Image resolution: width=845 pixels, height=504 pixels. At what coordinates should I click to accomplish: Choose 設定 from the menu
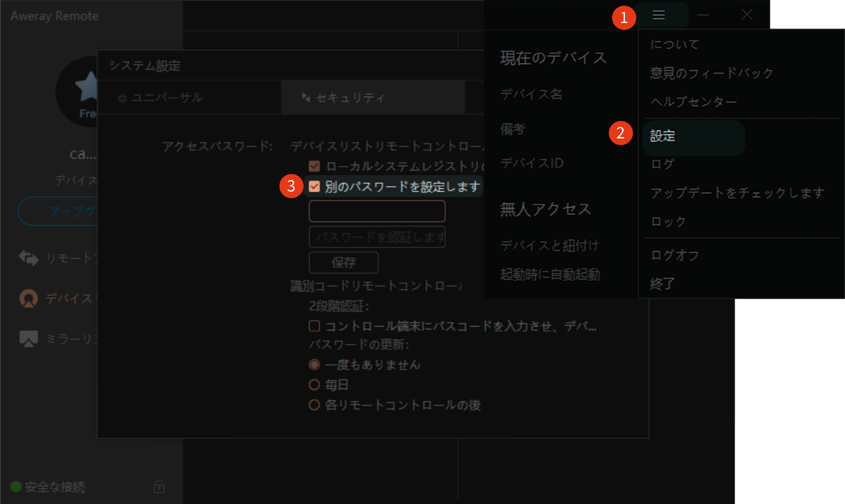click(x=662, y=136)
